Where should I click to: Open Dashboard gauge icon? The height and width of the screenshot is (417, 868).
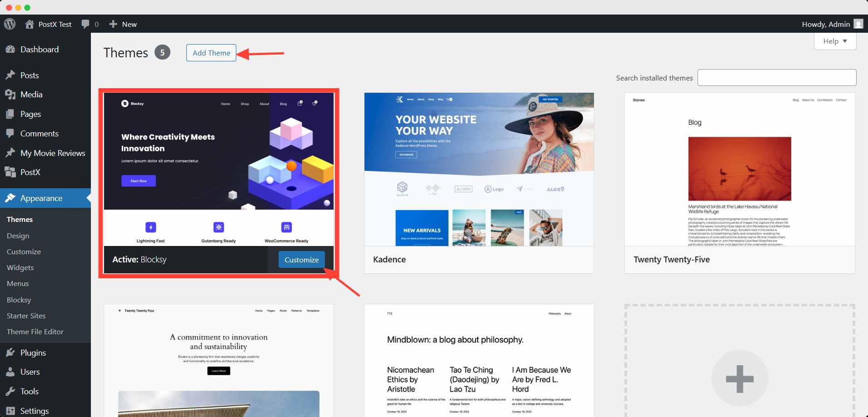point(10,50)
